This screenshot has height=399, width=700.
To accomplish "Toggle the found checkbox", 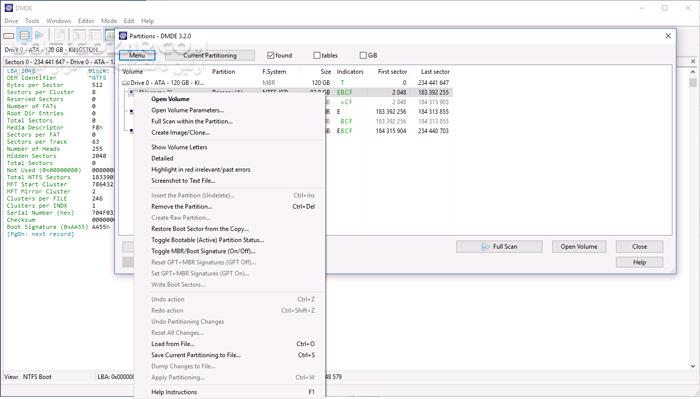I will pyautogui.click(x=270, y=55).
